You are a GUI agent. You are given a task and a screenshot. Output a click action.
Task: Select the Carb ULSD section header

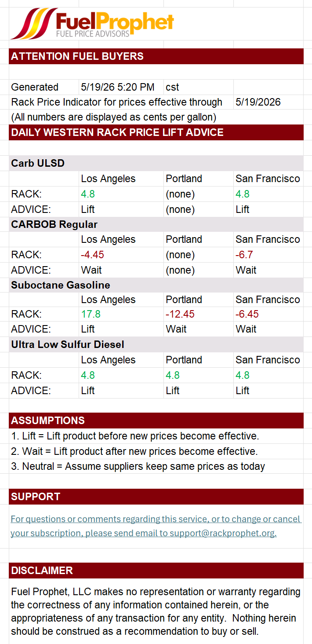pyautogui.click(x=156, y=163)
